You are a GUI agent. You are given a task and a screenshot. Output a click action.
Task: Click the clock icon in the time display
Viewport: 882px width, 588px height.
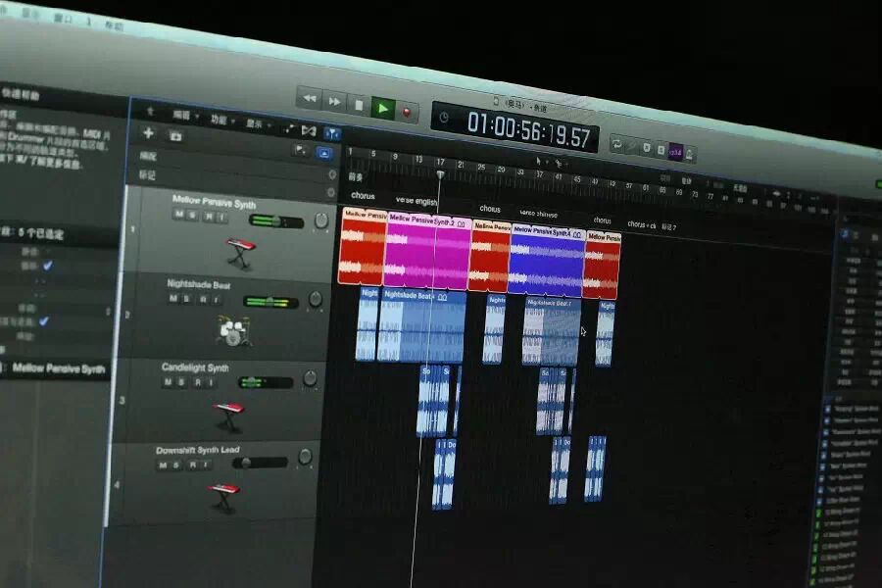click(x=444, y=118)
